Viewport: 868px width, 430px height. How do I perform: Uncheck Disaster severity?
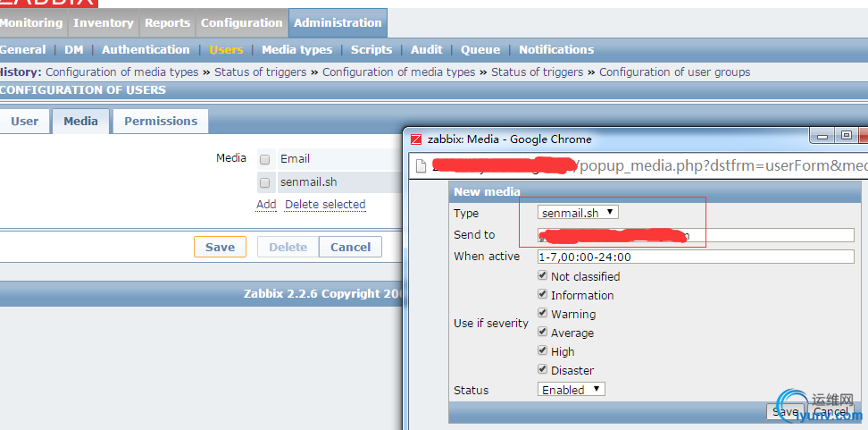tap(543, 369)
